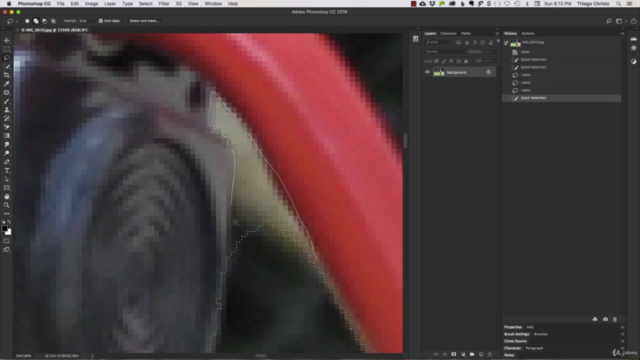Create new snapshot camera icon in History

pos(605,319)
